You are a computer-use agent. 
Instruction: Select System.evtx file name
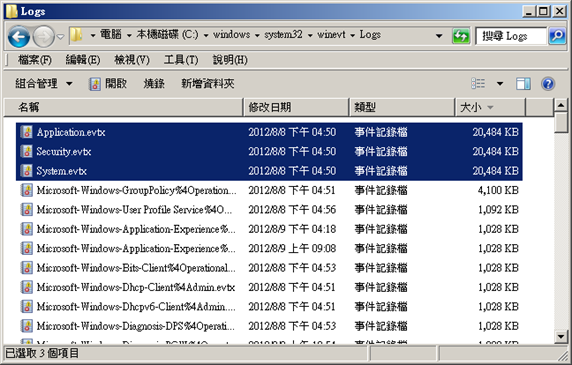61,171
